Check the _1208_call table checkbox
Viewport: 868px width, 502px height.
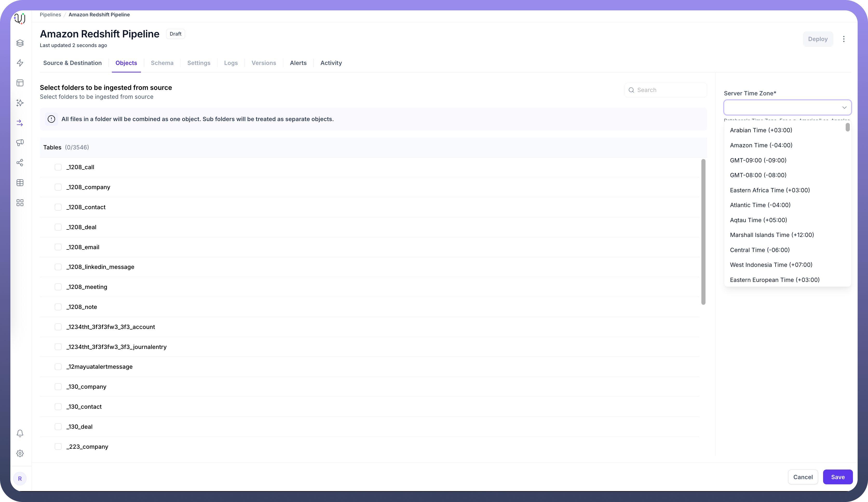coord(58,167)
